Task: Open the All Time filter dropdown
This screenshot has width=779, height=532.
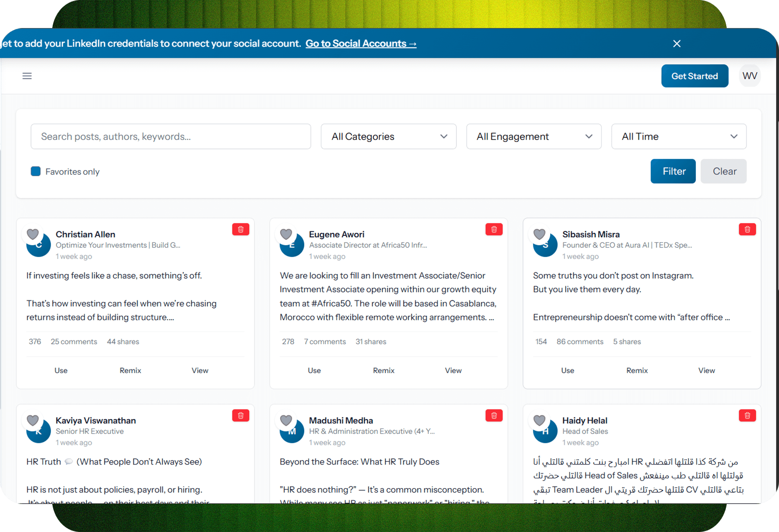Action: point(679,136)
